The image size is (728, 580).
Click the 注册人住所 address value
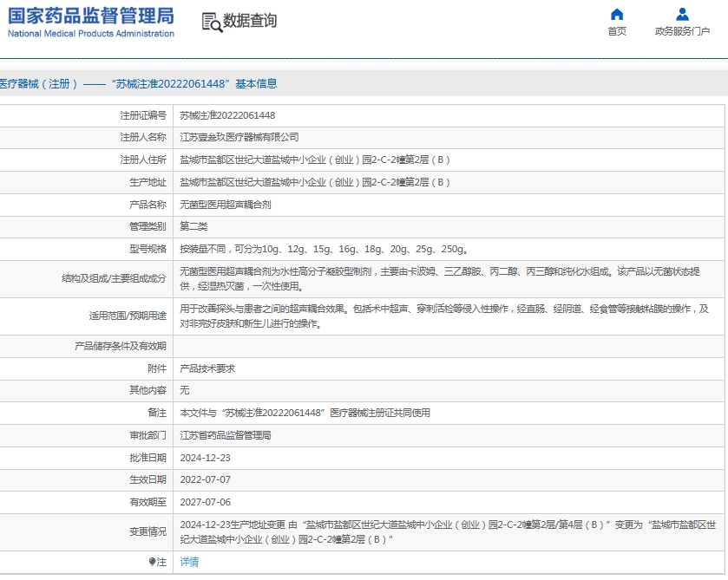click(x=315, y=160)
